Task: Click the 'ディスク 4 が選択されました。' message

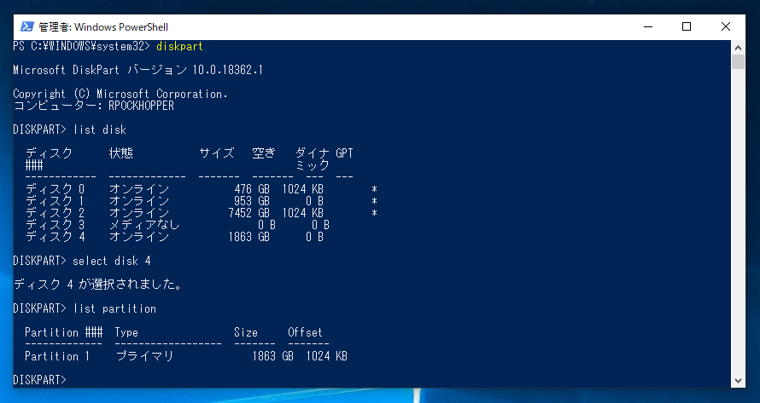Action: point(98,285)
